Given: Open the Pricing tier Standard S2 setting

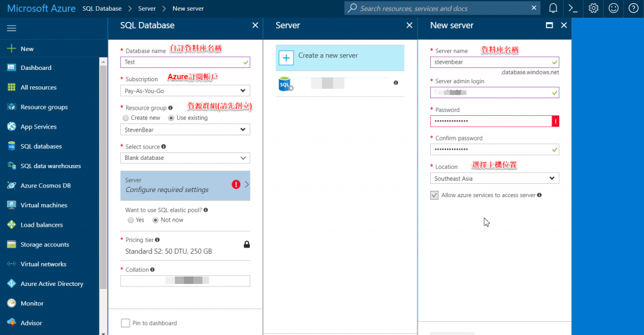Looking at the screenshot, I should coord(186,246).
